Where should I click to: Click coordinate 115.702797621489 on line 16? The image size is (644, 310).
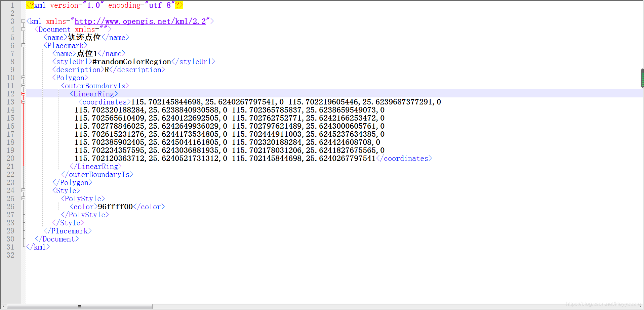click(x=267, y=126)
